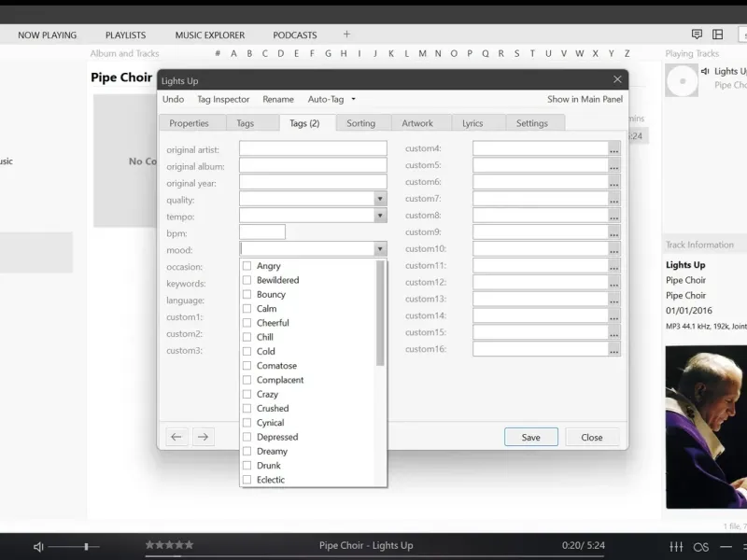Image resolution: width=747 pixels, height=560 pixels.
Task: Open custom12 editor with ellipsis button
Action: [x=614, y=283]
